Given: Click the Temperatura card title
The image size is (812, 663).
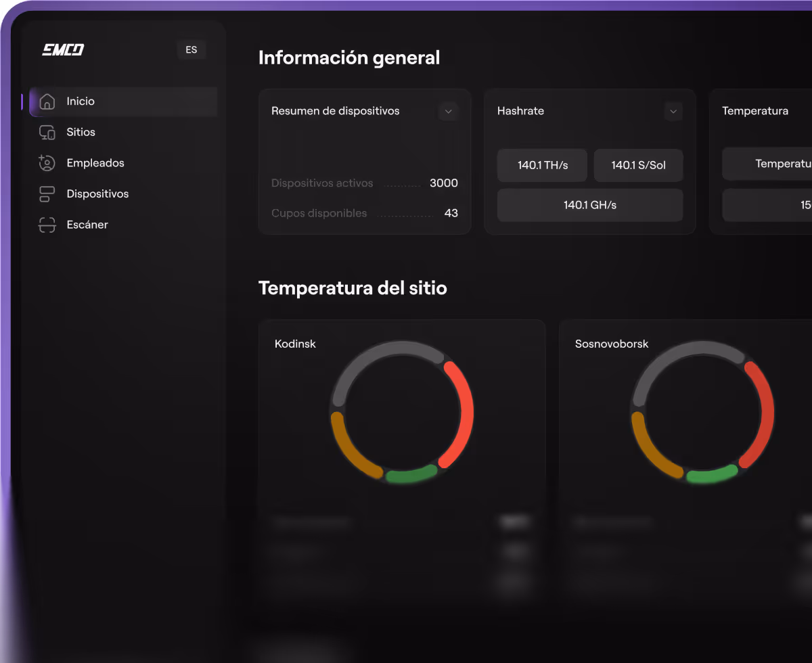Looking at the screenshot, I should coord(755,111).
